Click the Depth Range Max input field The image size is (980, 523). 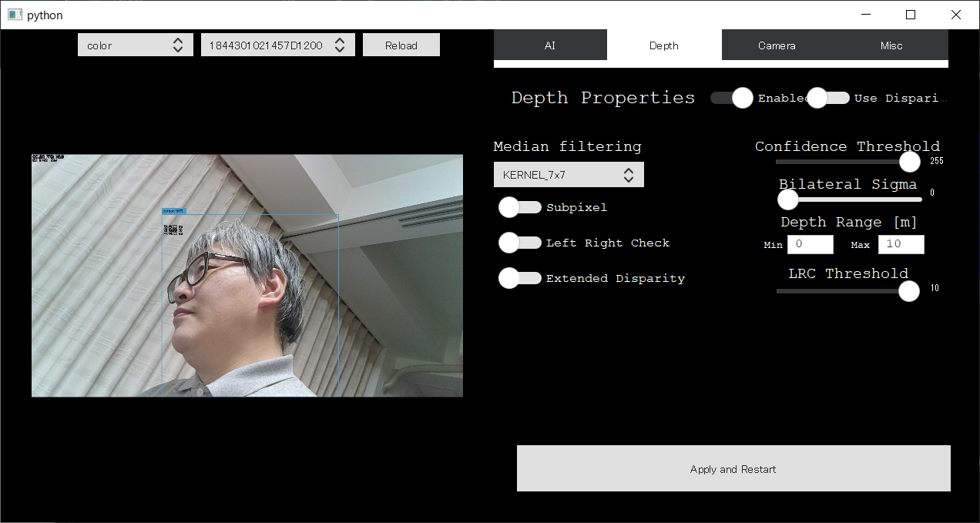(x=901, y=244)
